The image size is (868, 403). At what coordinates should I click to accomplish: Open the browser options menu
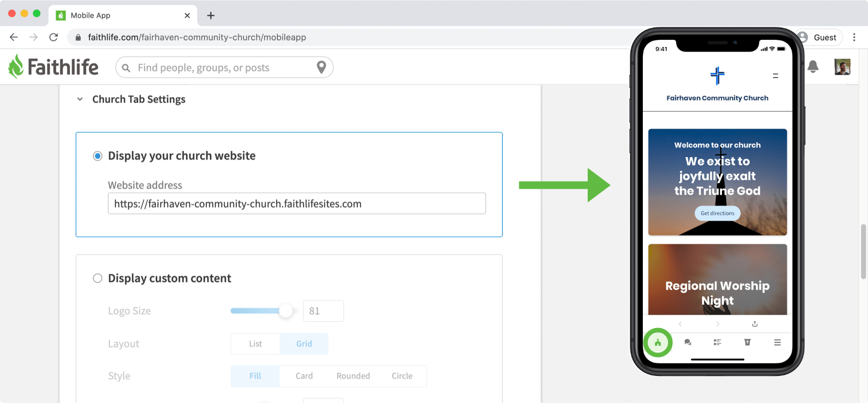click(x=854, y=37)
